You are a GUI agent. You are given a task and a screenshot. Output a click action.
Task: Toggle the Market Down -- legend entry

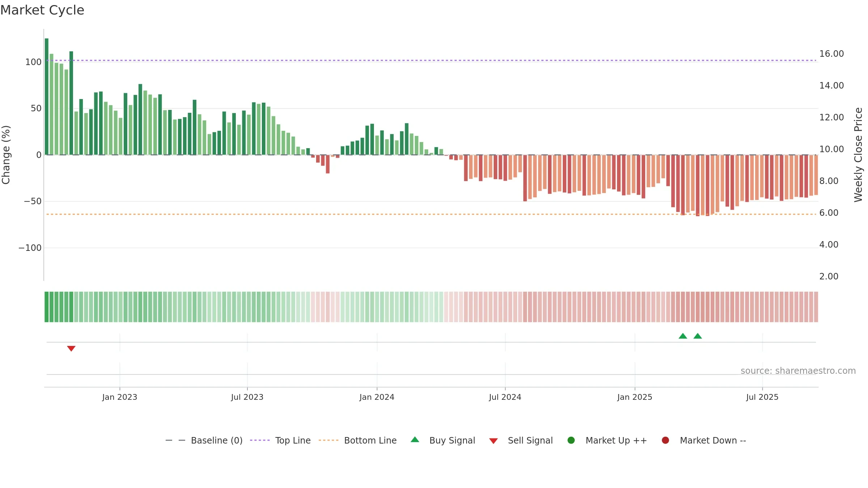coord(704,440)
